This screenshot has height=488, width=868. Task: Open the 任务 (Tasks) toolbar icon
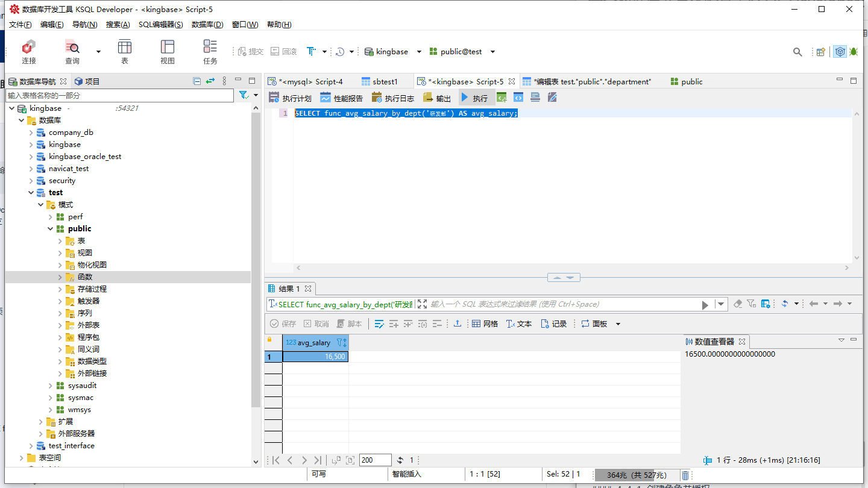pyautogui.click(x=210, y=52)
